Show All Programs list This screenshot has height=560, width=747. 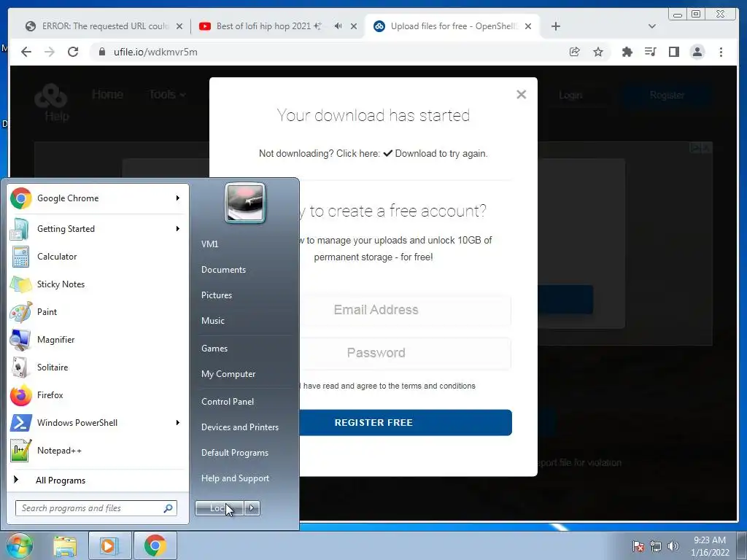[61, 480]
